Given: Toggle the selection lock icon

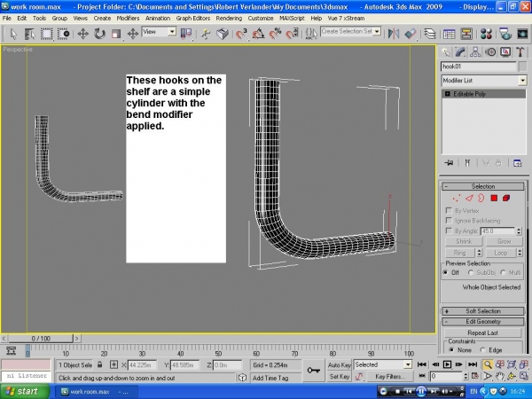Looking at the screenshot, I should (99, 364).
